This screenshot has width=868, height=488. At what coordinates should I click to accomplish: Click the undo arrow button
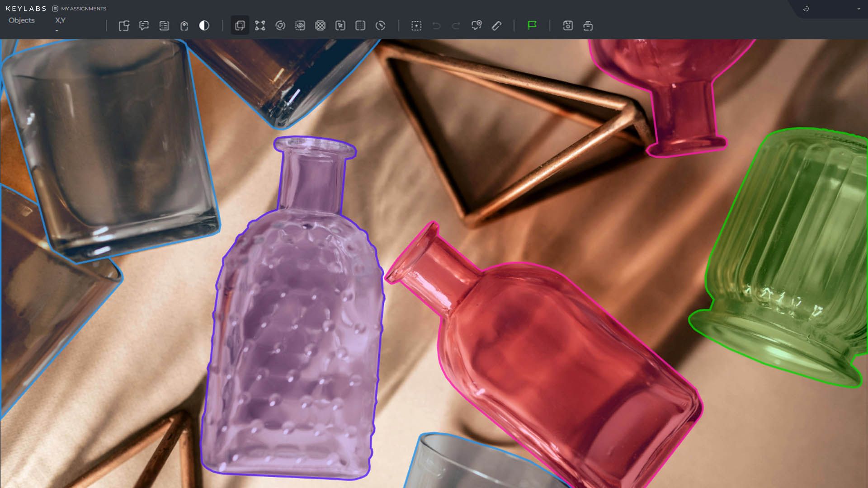coord(436,26)
